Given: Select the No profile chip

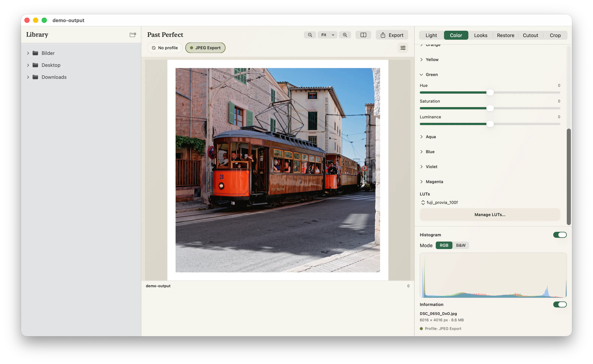Looking at the screenshot, I should (x=165, y=48).
